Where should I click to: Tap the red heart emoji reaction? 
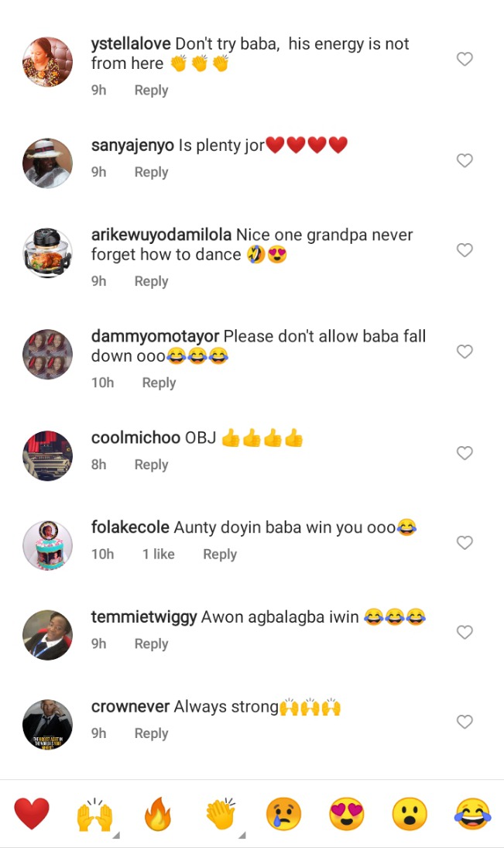pyautogui.click(x=32, y=815)
